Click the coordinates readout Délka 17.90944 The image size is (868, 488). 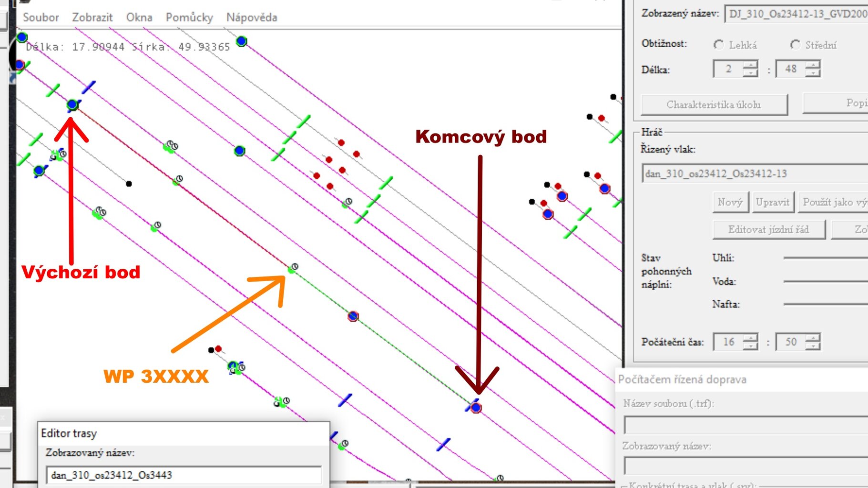[75, 47]
